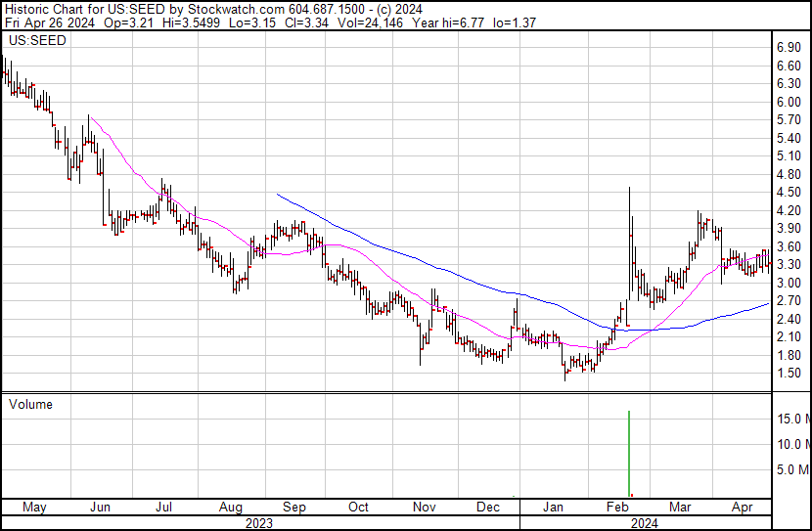The height and width of the screenshot is (531, 812).
Task: Click the 3.30 price axis label
Action: tap(789, 265)
